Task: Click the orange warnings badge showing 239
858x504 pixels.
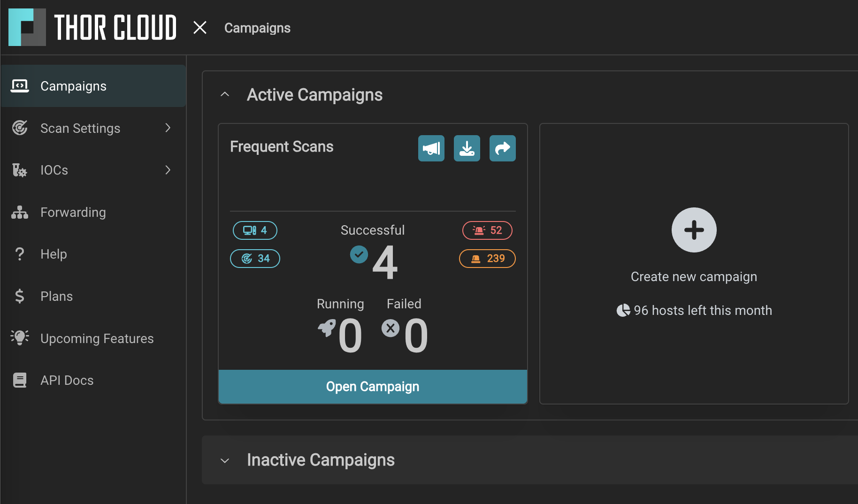Action: click(x=487, y=259)
